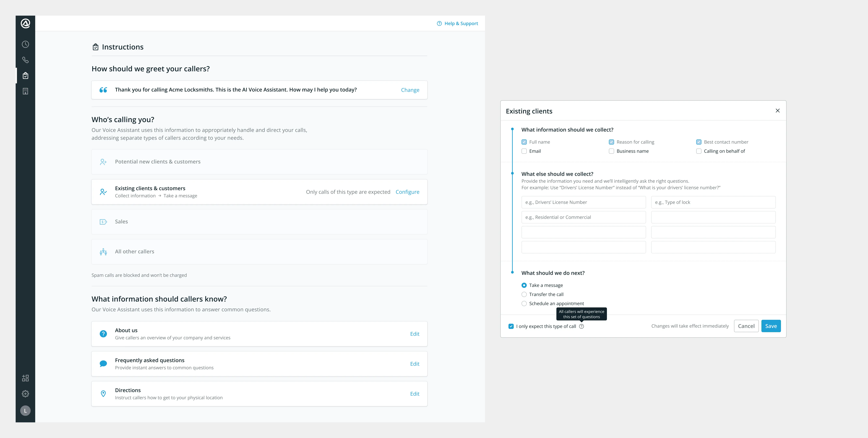Select the Schedule an appointment option
Image resolution: width=868 pixels, height=438 pixels.
coord(524,303)
